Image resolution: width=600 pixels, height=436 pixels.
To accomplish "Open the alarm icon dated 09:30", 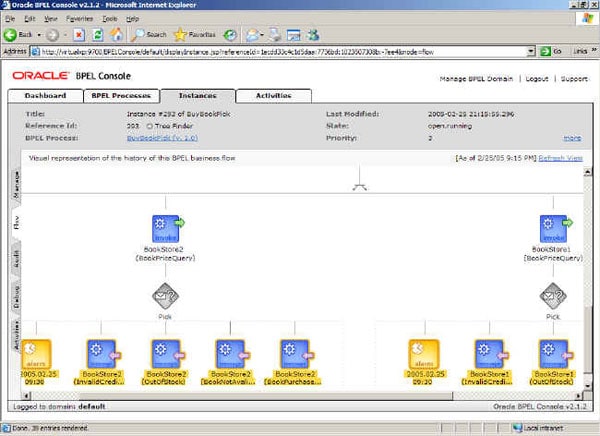I will point(36,354).
